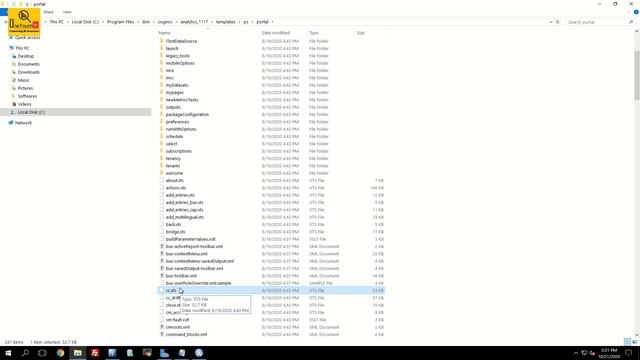
Task: Navigate to templates breadcrumb segment
Action: (225, 22)
